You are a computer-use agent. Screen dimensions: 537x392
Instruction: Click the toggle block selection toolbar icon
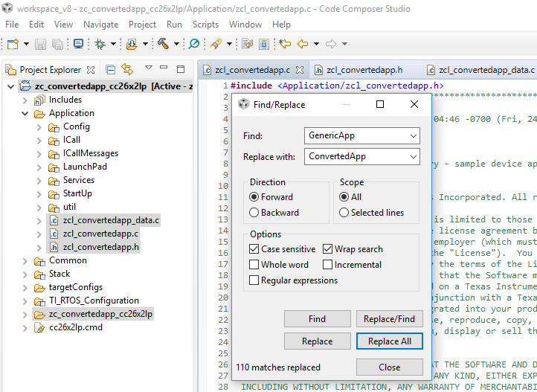(x=264, y=44)
